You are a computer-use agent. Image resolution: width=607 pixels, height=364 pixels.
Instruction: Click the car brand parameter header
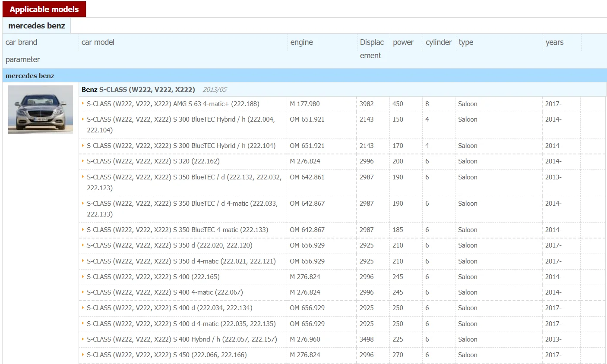point(22,51)
